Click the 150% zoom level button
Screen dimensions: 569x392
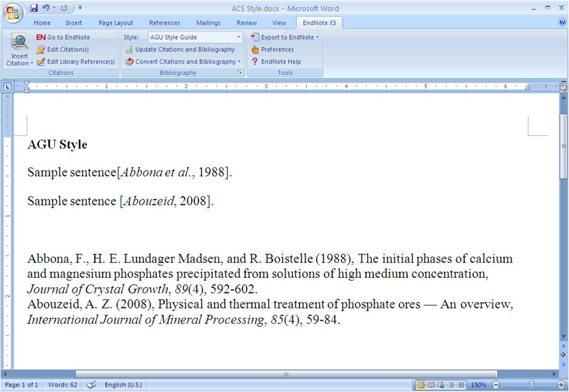click(x=478, y=385)
